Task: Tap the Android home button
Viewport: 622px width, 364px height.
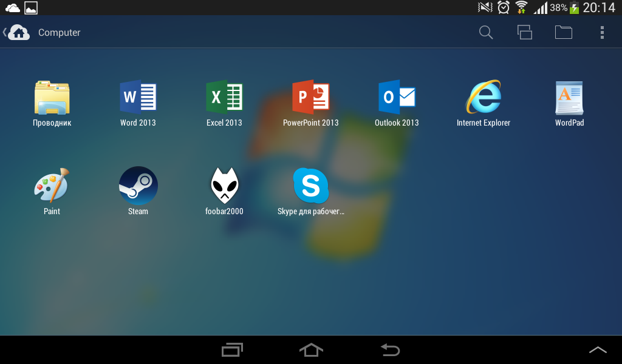Action: click(x=311, y=349)
